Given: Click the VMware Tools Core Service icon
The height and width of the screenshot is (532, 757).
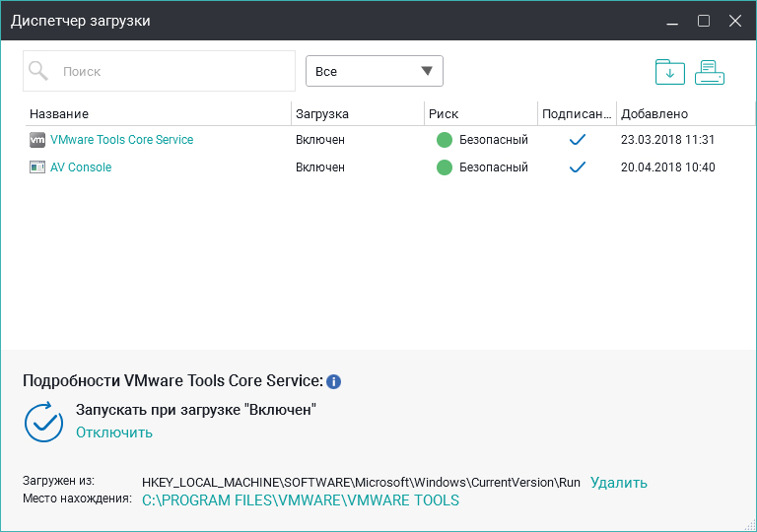Looking at the screenshot, I should [x=37, y=140].
